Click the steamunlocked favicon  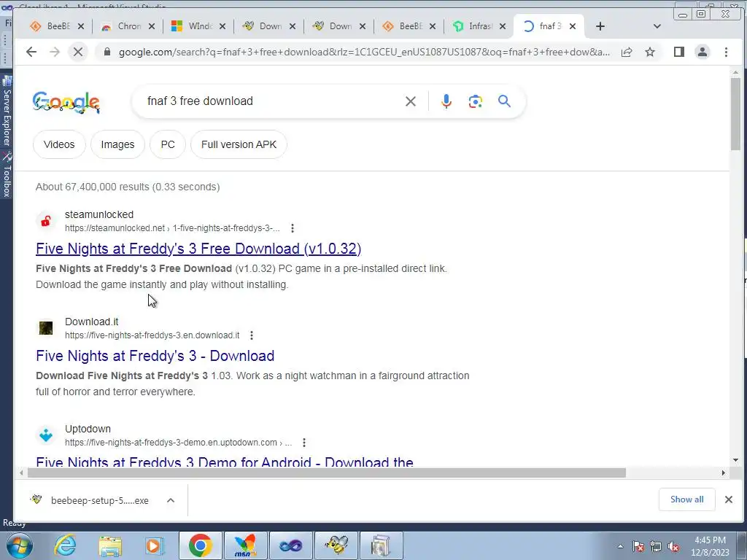point(46,221)
